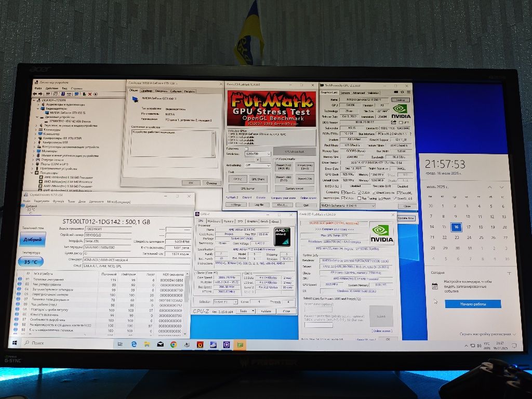Click GPU-Z BIOS export share icon

(394, 122)
